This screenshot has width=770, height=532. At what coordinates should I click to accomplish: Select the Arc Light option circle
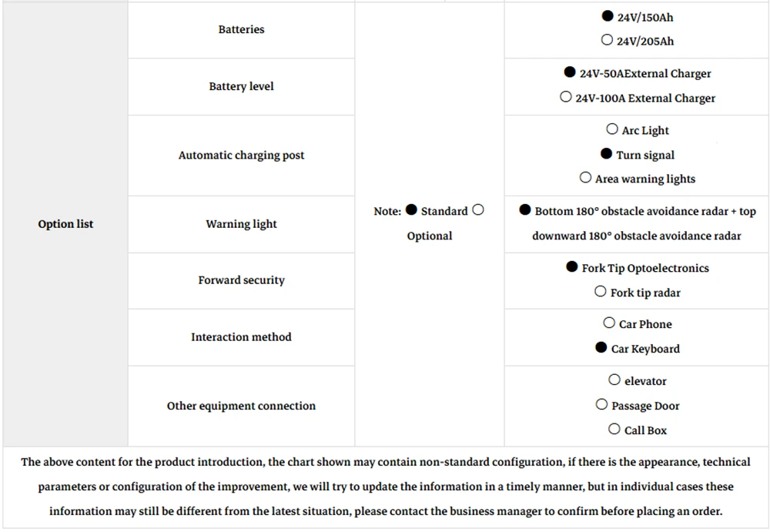click(x=612, y=129)
